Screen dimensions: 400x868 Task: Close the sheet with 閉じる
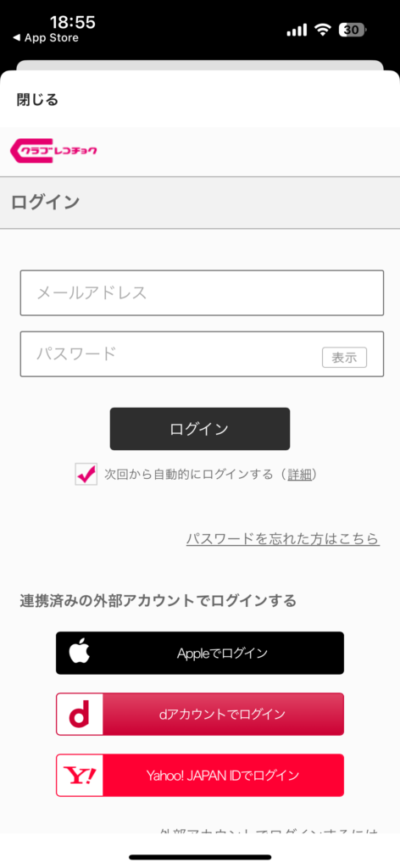(x=37, y=100)
